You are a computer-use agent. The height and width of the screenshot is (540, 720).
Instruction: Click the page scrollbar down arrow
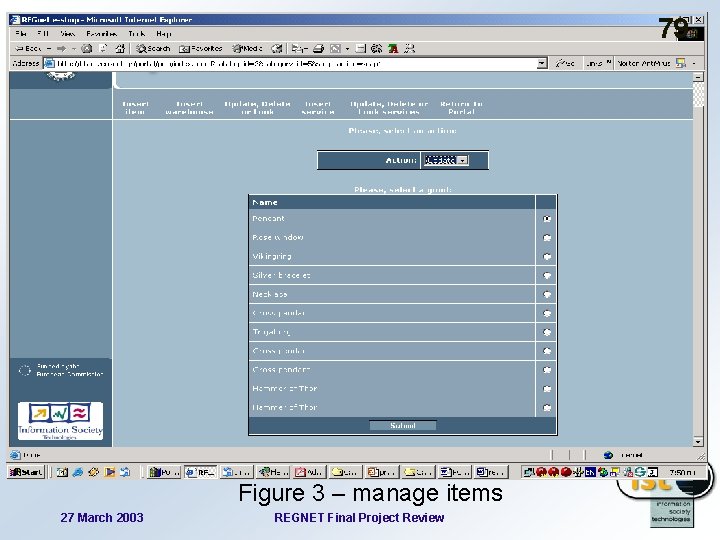point(698,442)
